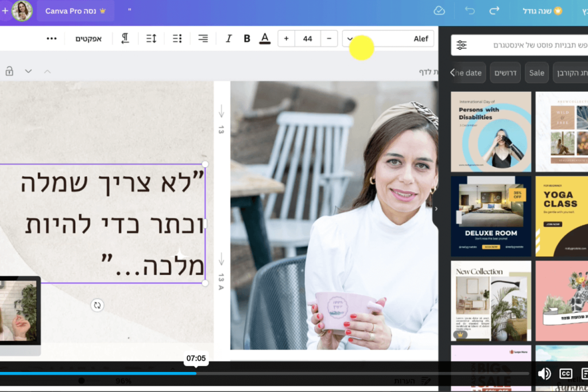Seek on the video progress bar

264,373
